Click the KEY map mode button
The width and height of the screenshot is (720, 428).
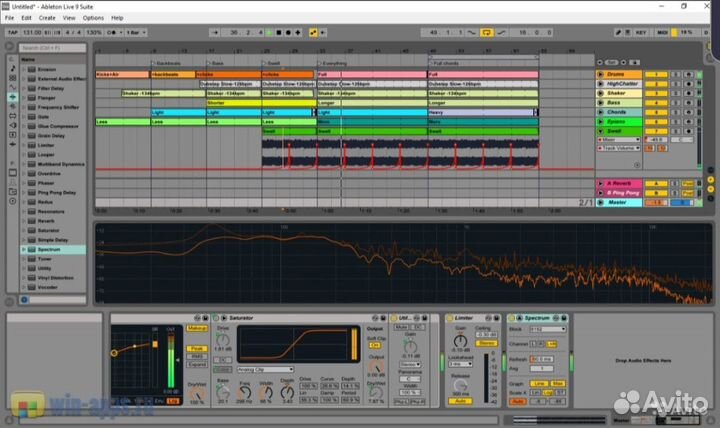(640, 32)
